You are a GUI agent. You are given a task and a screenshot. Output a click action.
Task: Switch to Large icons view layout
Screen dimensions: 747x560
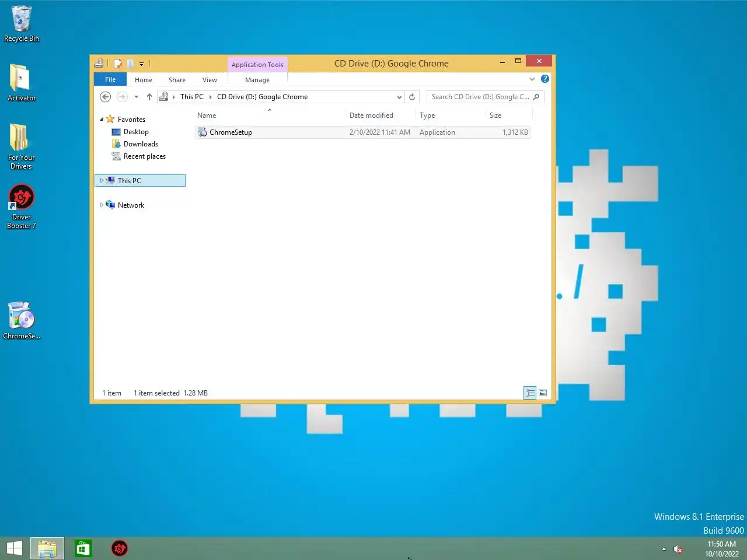543,393
